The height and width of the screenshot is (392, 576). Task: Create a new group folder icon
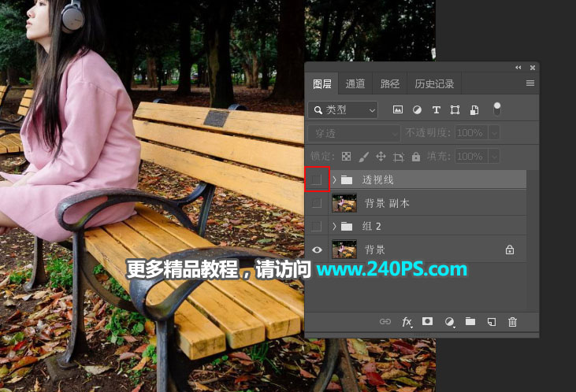[x=470, y=321]
